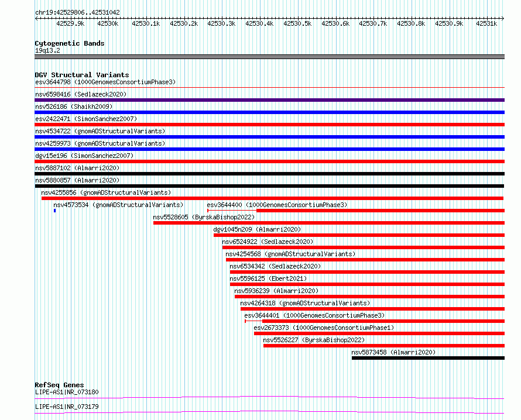Click the RefSeq Genes track title

(59, 385)
